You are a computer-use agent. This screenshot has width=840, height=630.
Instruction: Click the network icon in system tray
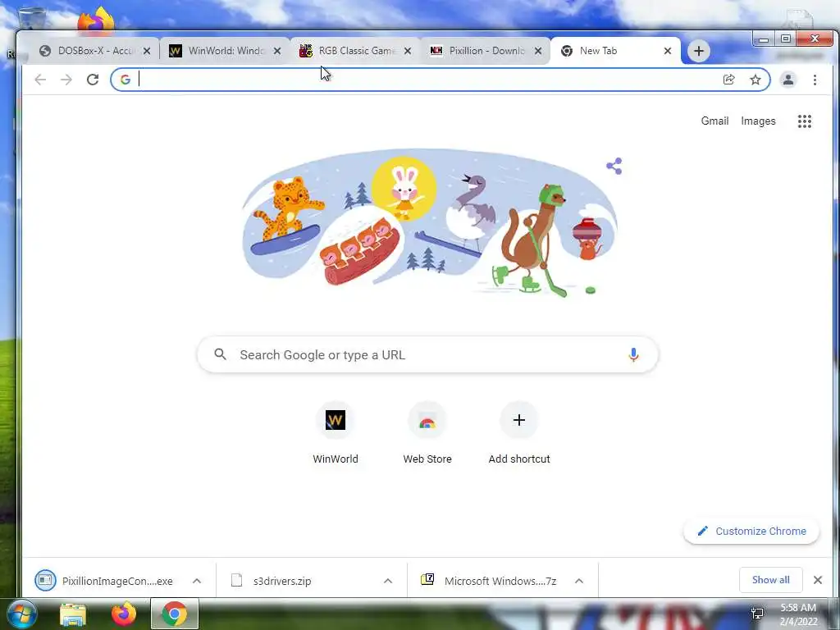pos(757,614)
